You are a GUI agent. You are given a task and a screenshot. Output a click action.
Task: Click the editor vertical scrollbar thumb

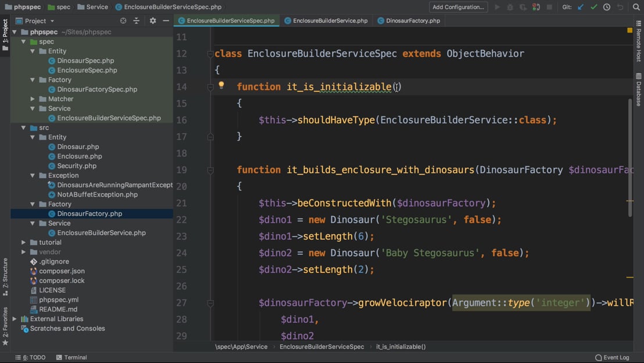(x=629, y=158)
